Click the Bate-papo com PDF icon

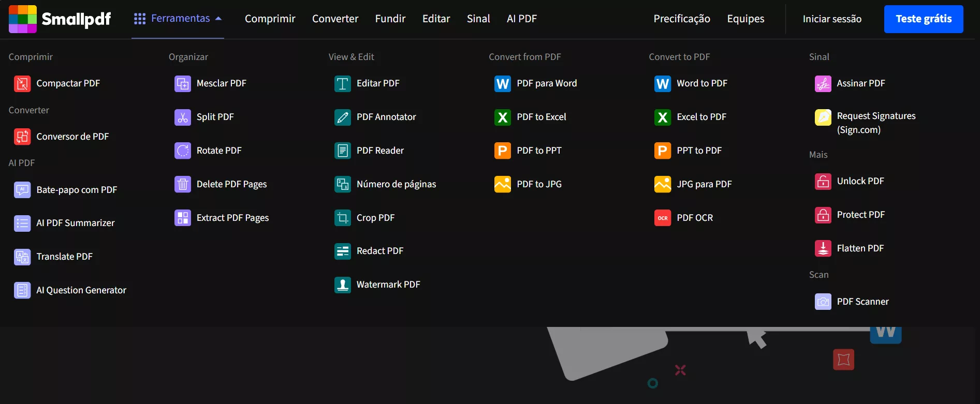tap(22, 190)
